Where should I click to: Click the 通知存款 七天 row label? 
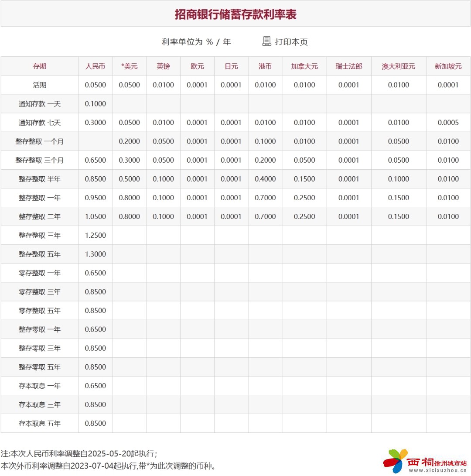point(39,123)
